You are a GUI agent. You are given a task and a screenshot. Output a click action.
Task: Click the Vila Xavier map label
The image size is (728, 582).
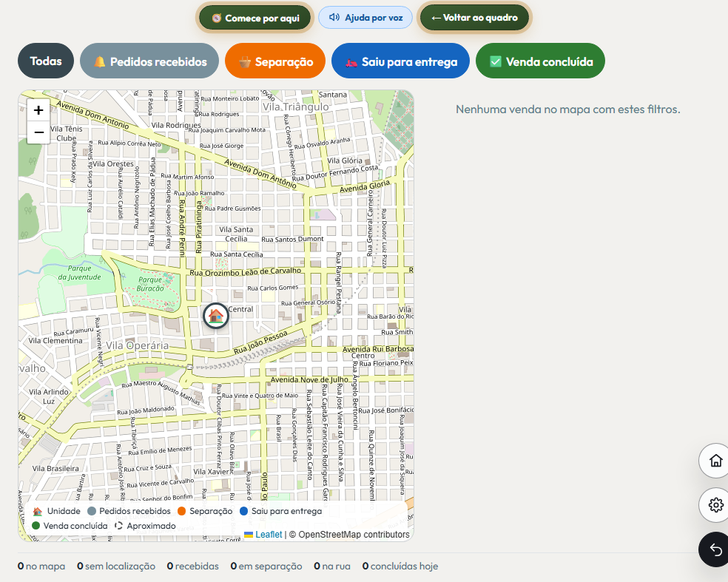(212, 472)
